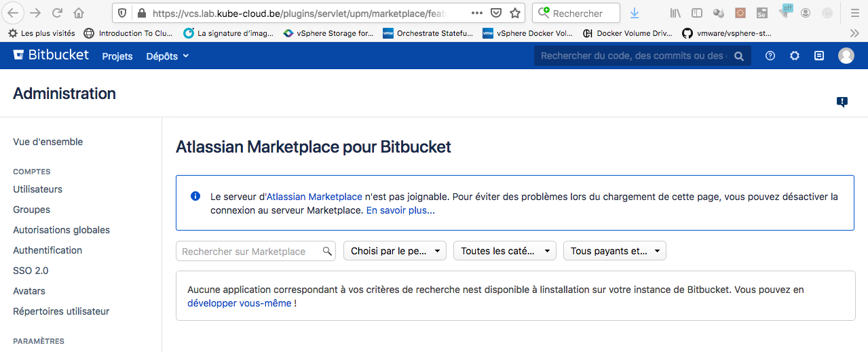Click the padlock site security icon

pos(141,13)
